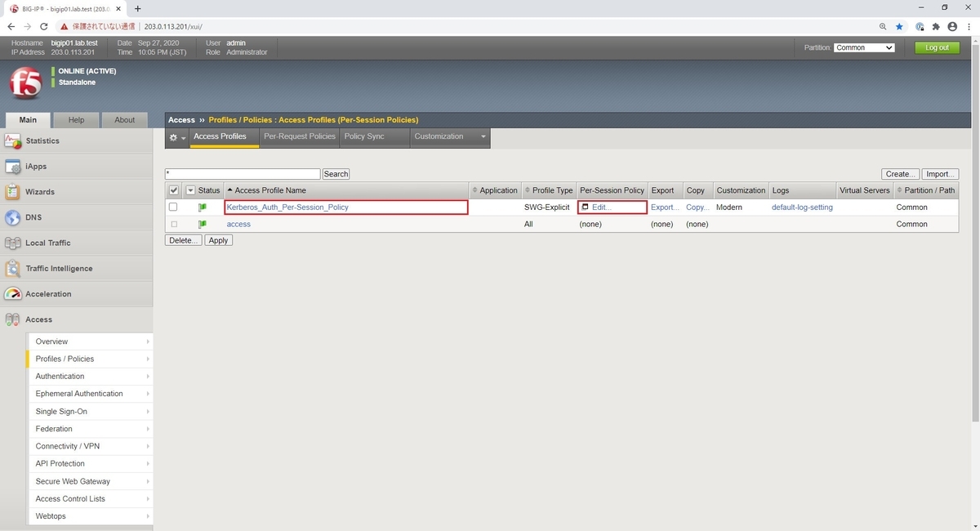This screenshot has width=980, height=531.
Task: Open the Kerberos_Auth_Per-Session_Policy profile link
Action: tap(287, 207)
